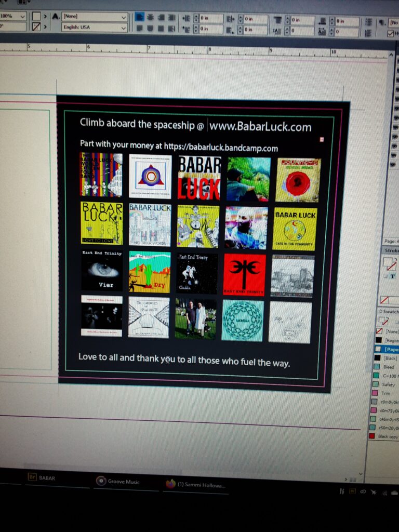Click the airplane mode icon in system tray
The height and width of the screenshot is (532, 399).
pyautogui.click(x=374, y=492)
